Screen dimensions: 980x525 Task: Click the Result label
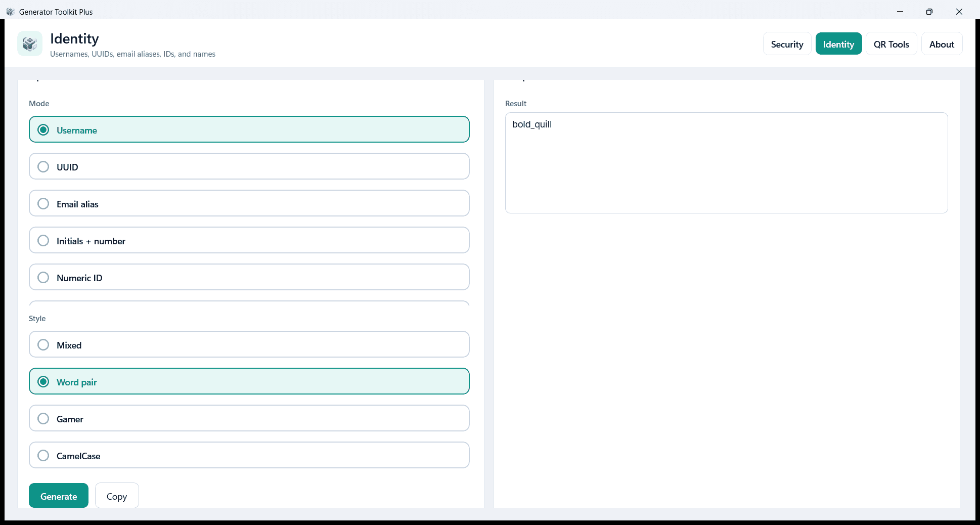[516, 103]
